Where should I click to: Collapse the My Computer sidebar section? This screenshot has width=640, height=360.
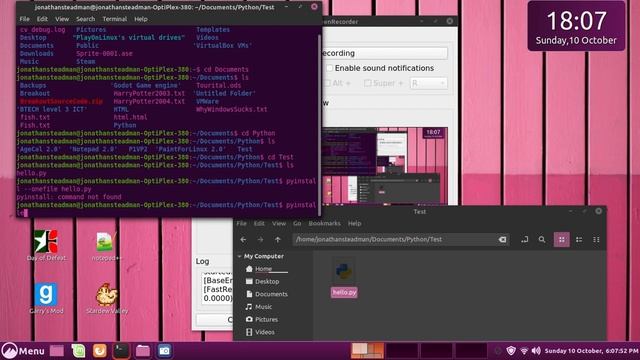[x=239, y=256]
